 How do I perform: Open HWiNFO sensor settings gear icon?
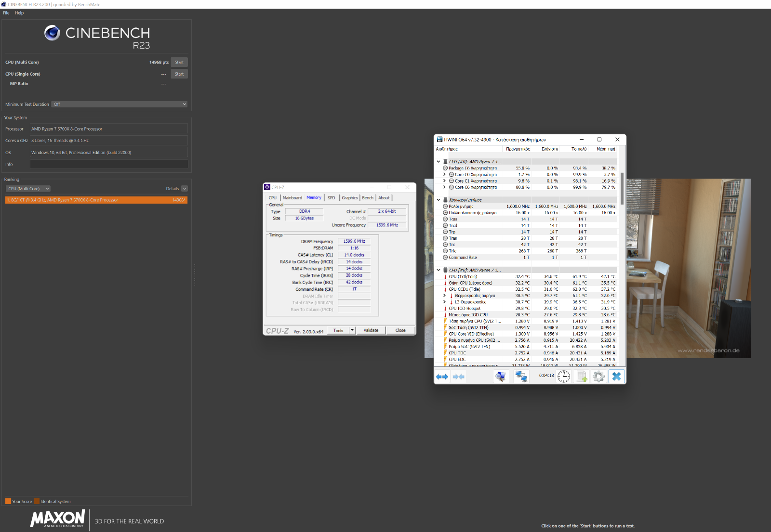(598, 376)
